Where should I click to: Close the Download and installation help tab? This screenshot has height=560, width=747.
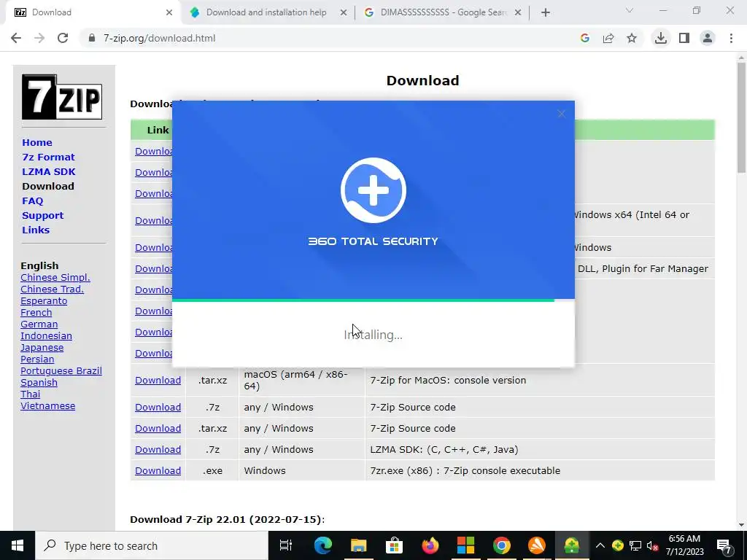tap(344, 12)
